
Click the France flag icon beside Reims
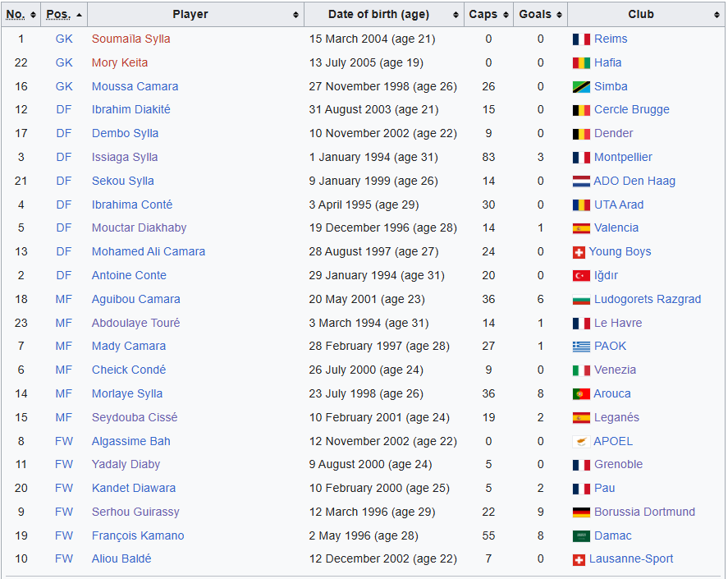point(581,39)
